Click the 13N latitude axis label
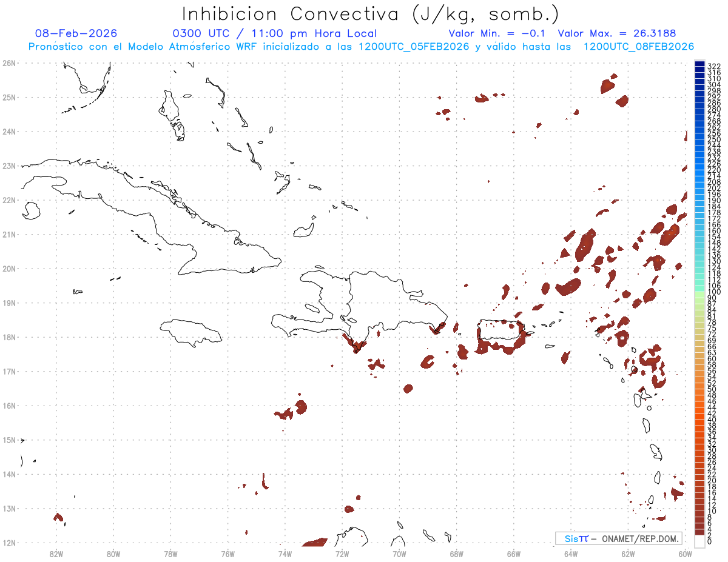Screen dimensions: 728x562 point(9,509)
